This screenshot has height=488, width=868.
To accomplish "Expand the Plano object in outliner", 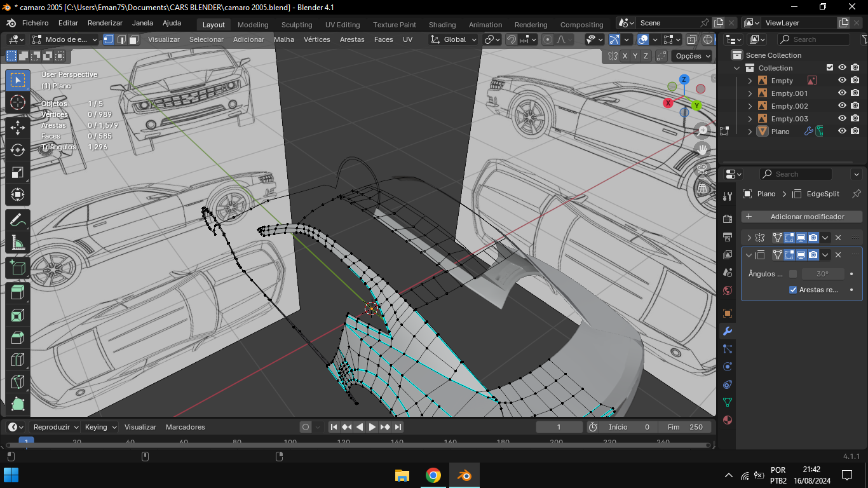I will pos(750,132).
